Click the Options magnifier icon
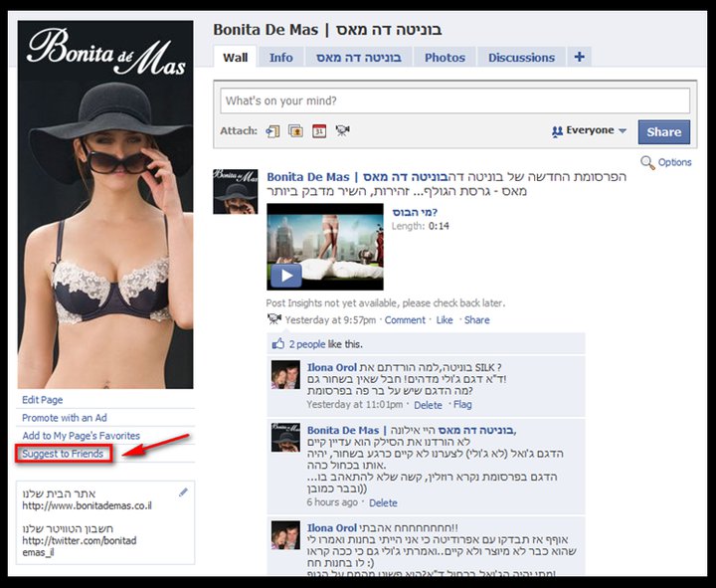716x588 pixels. tap(647, 162)
